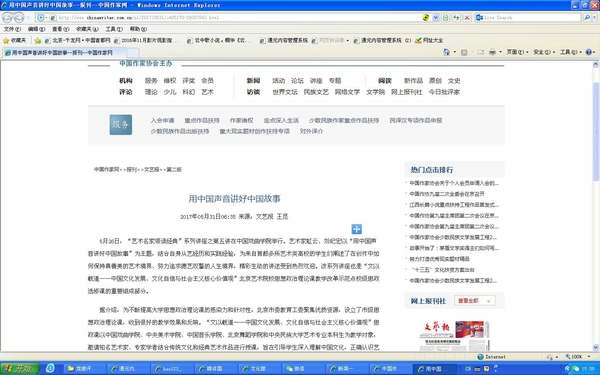Click inside the Live Search input field
The width and height of the screenshot is (600, 375).
click(532, 18)
